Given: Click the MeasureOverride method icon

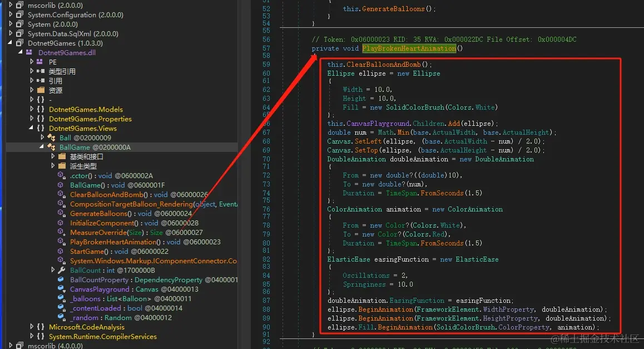Looking at the screenshot, I should [62, 232].
